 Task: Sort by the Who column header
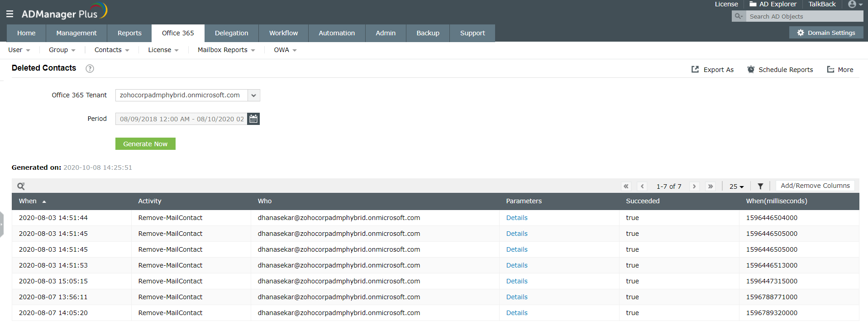(265, 201)
